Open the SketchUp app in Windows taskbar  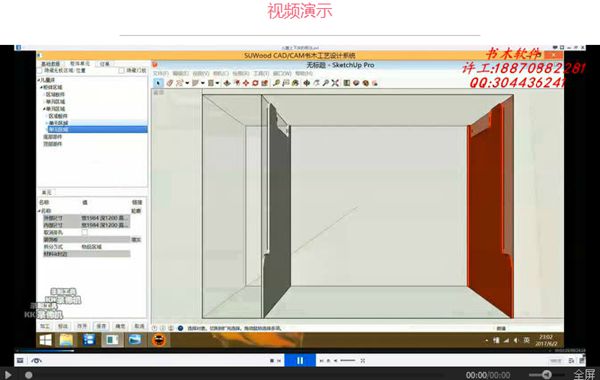pos(158,339)
